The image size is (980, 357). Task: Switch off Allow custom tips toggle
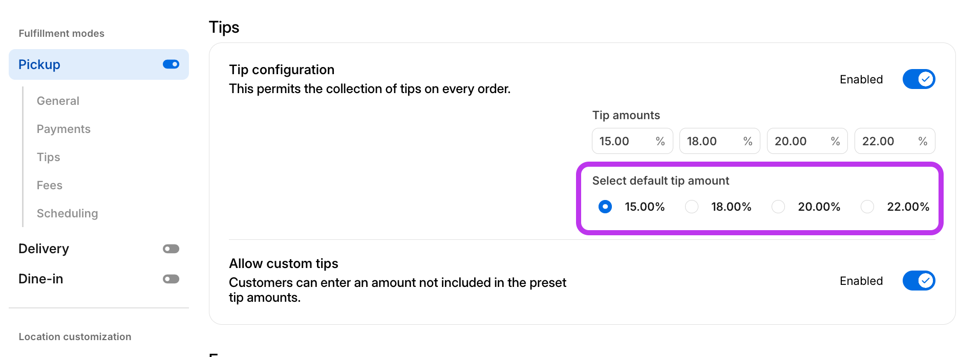pos(919,281)
